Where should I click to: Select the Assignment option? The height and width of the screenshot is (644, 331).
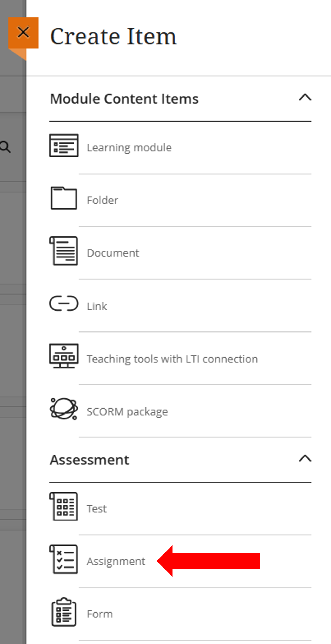tap(116, 562)
